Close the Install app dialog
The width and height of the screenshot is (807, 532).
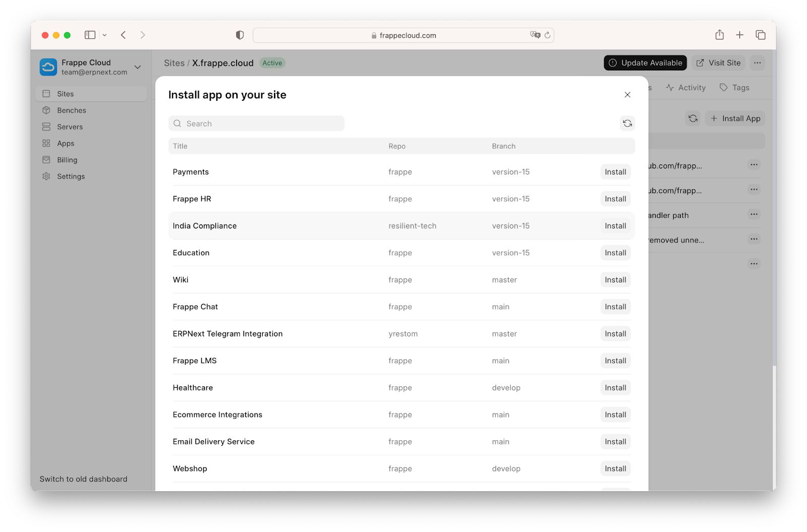click(627, 95)
